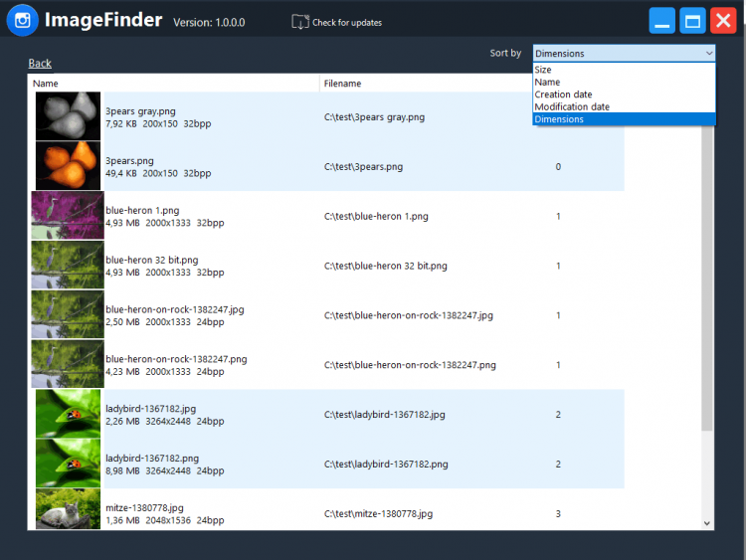Go back using the Back link
This screenshot has width=746, height=560.
point(40,64)
